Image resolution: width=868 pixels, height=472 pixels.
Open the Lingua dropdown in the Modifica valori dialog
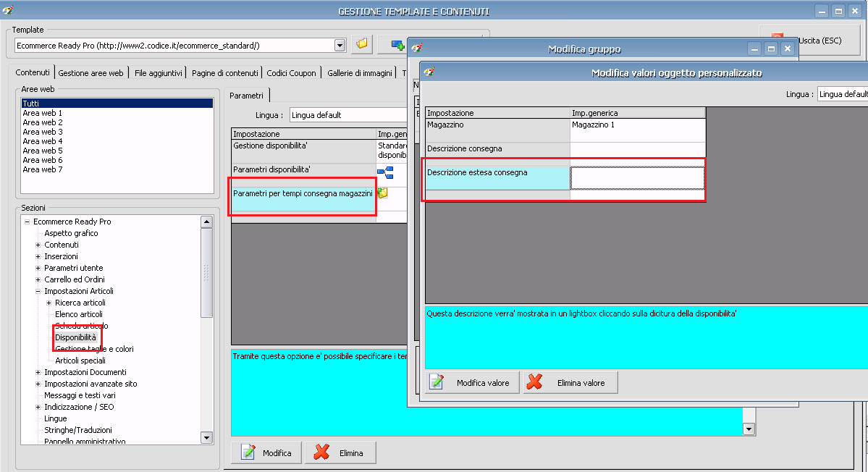click(x=843, y=94)
